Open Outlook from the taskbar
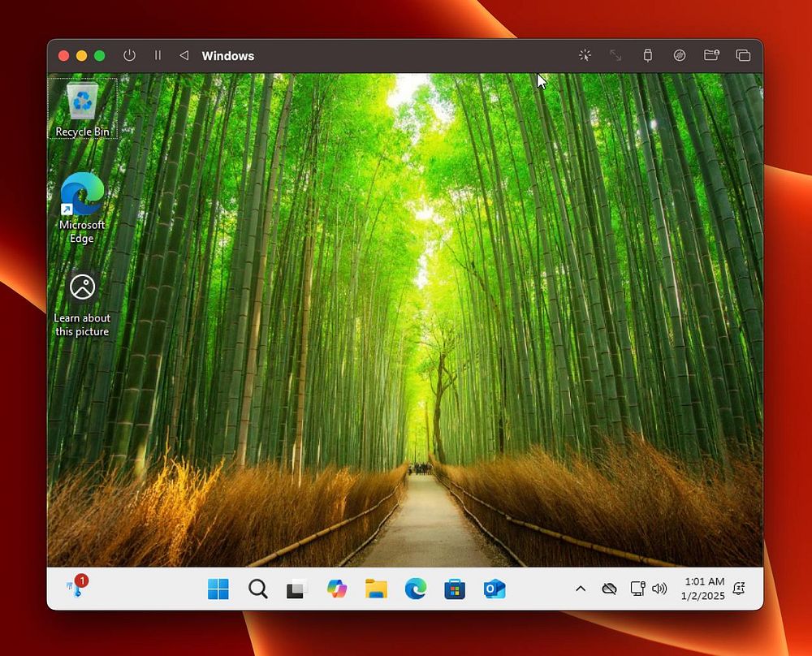 click(494, 589)
